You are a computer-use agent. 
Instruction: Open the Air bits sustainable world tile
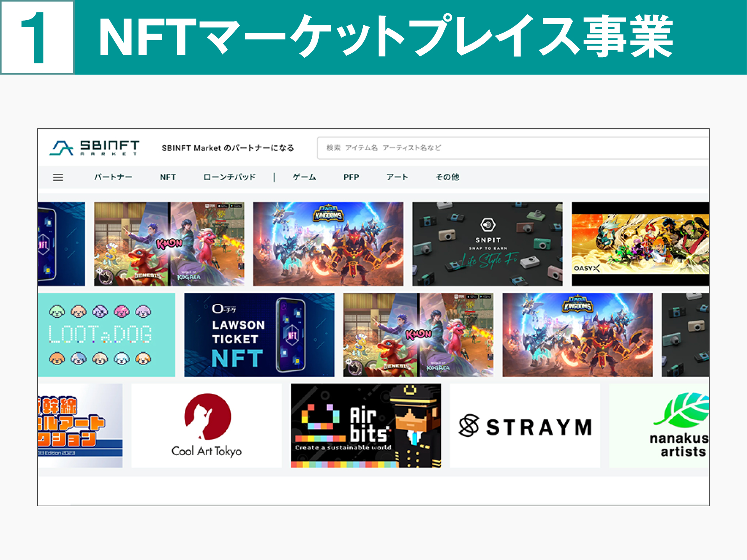tap(366, 426)
